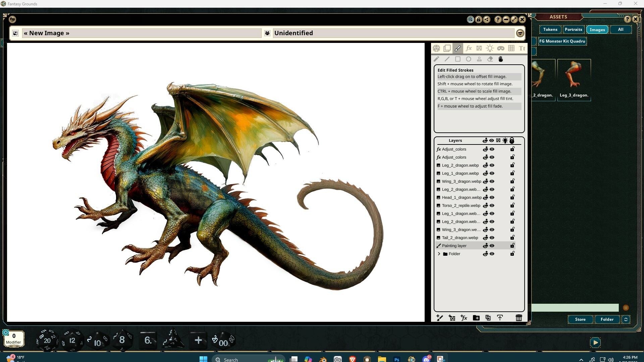The image size is (644, 362).
Task: Select the stamp tool
Action: (x=479, y=59)
